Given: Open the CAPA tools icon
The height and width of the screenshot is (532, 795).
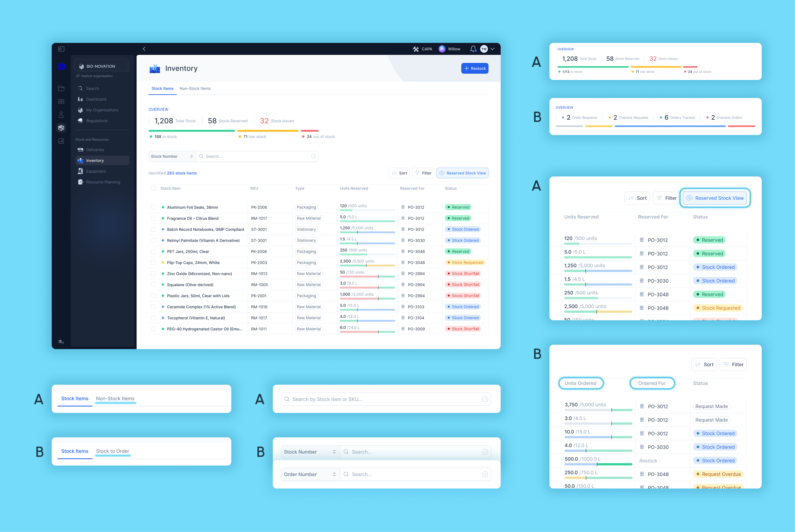Looking at the screenshot, I should [416, 49].
